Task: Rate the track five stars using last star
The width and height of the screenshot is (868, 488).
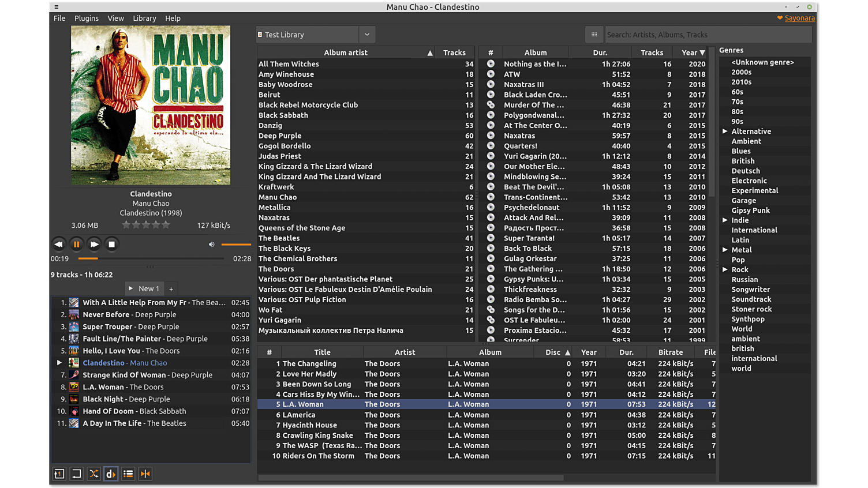Action: [x=166, y=225]
